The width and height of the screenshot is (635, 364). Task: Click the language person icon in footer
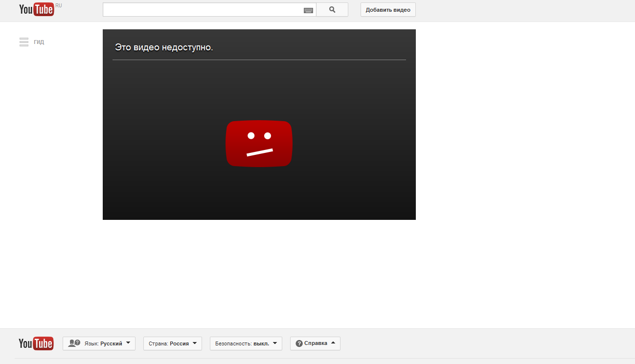coord(74,343)
